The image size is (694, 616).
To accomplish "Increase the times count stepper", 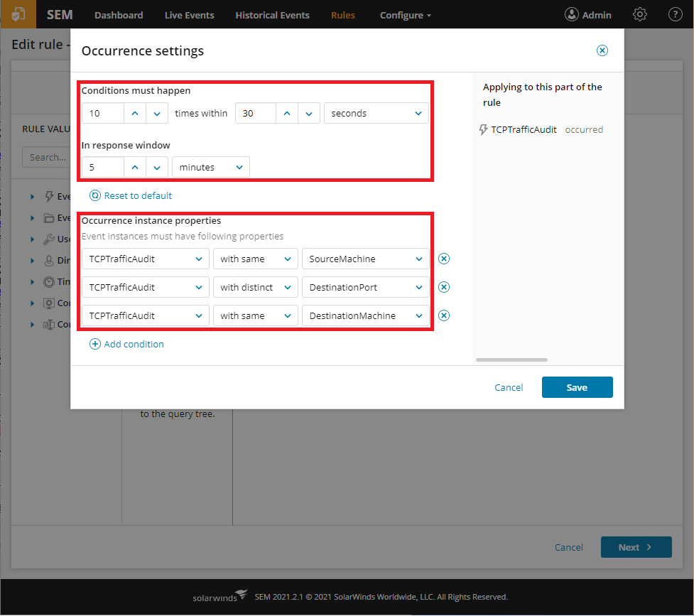I will point(135,114).
